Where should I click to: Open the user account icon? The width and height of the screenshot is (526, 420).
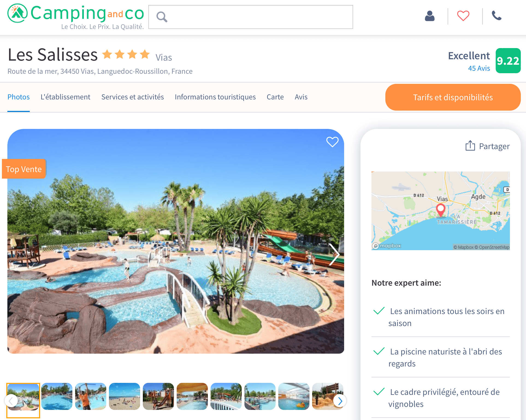[430, 16]
